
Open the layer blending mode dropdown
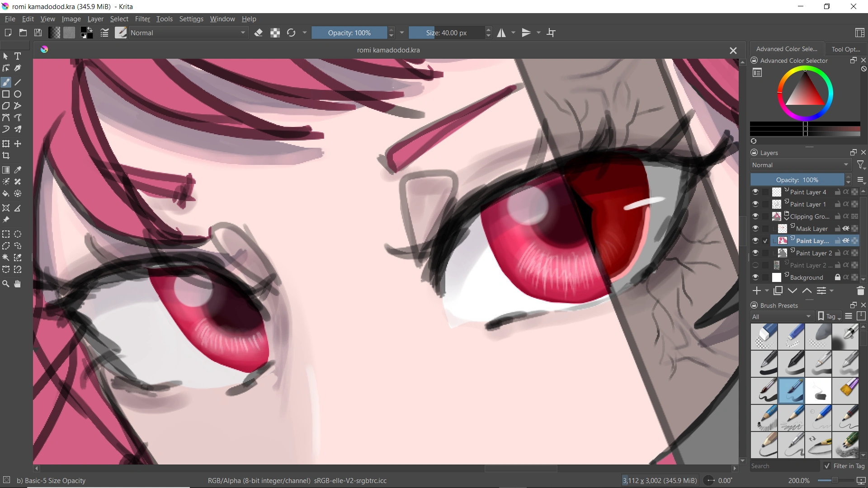pos(800,165)
